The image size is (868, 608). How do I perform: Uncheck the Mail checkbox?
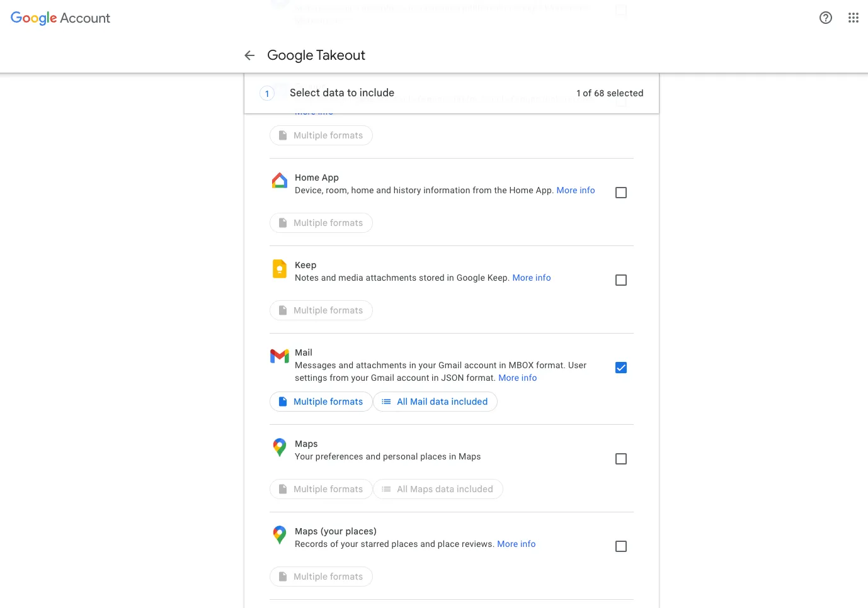point(621,368)
